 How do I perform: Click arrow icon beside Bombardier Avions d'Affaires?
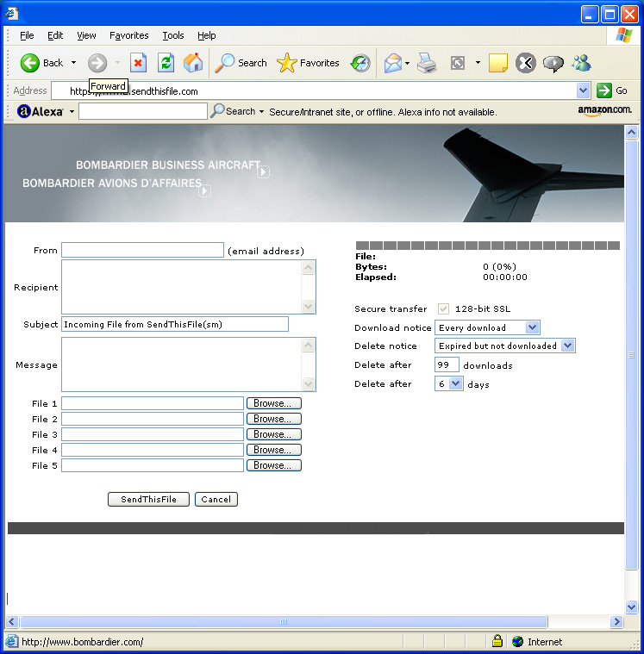[204, 190]
